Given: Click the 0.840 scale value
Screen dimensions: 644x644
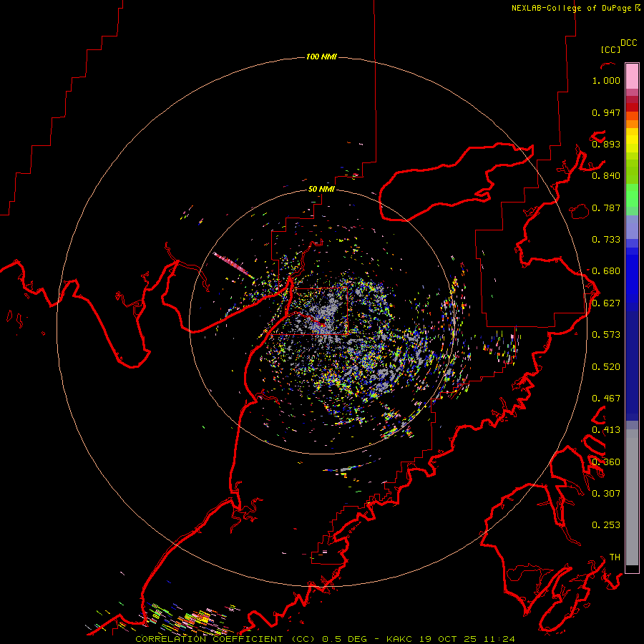Looking at the screenshot, I should click(x=606, y=176).
